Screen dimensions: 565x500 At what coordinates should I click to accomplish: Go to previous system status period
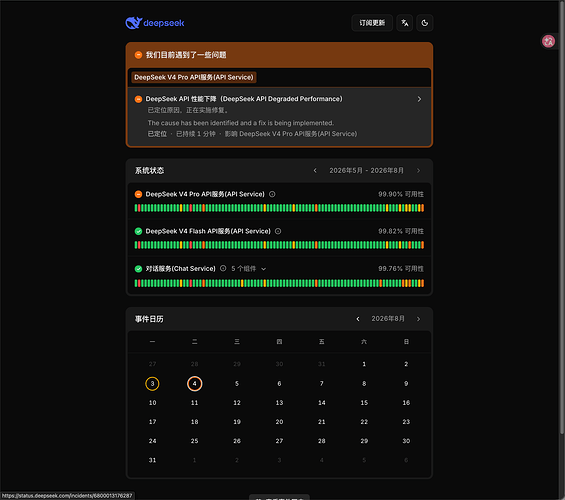click(x=315, y=170)
